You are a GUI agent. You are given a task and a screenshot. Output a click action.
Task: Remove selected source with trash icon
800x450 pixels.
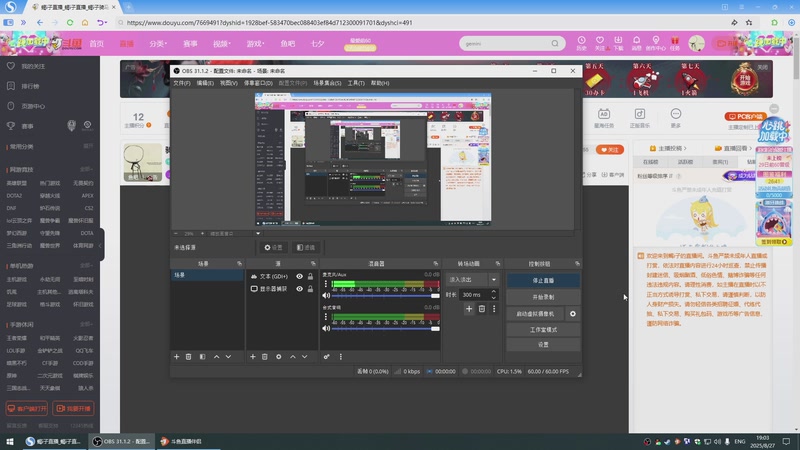(x=264, y=357)
